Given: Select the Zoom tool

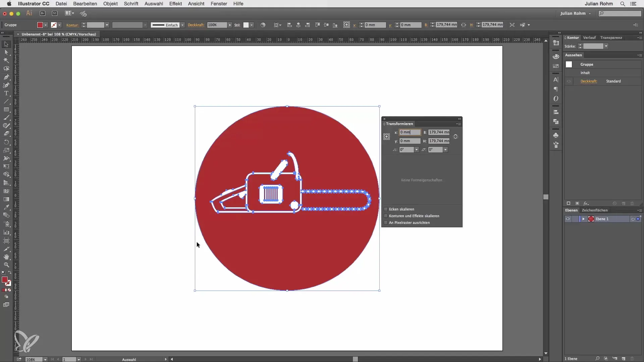Looking at the screenshot, I should pos(6,265).
